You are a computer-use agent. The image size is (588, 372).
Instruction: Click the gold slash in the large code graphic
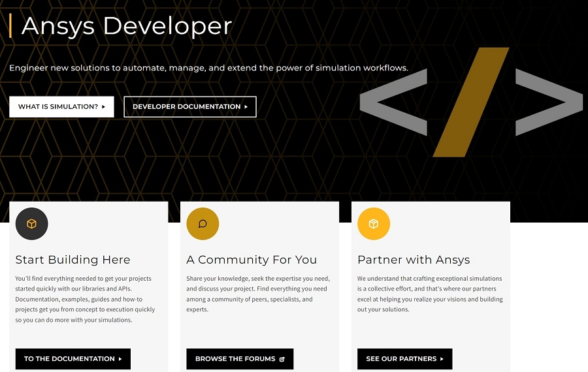[471, 102]
